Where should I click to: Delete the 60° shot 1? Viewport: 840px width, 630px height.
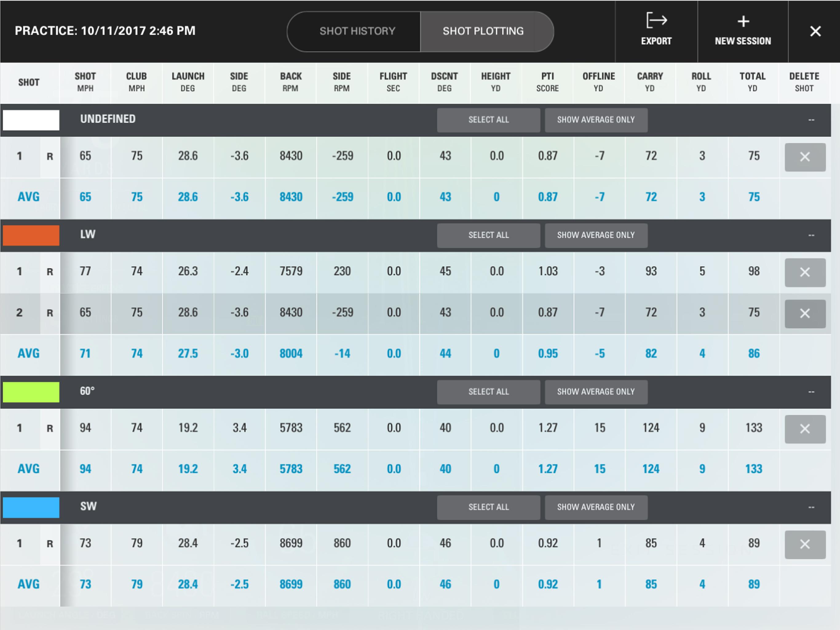(x=805, y=429)
